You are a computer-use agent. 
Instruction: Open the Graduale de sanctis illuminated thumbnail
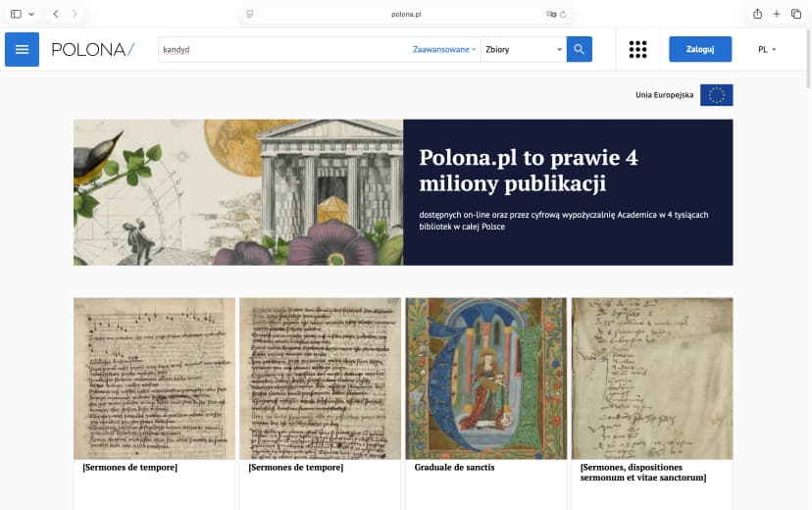[486, 379]
